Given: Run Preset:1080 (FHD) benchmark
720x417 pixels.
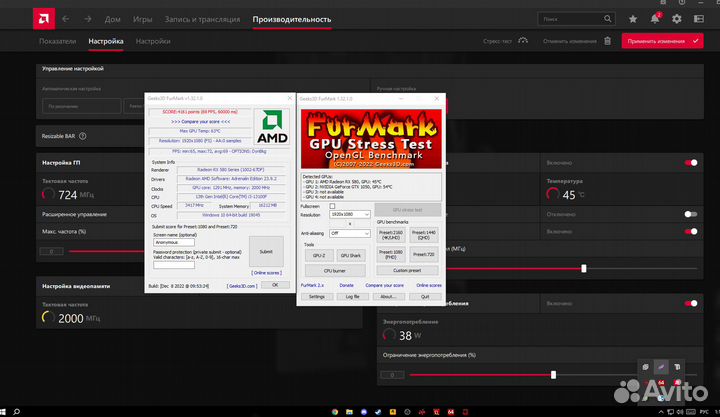Looking at the screenshot, I should click(x=391, y=254).
